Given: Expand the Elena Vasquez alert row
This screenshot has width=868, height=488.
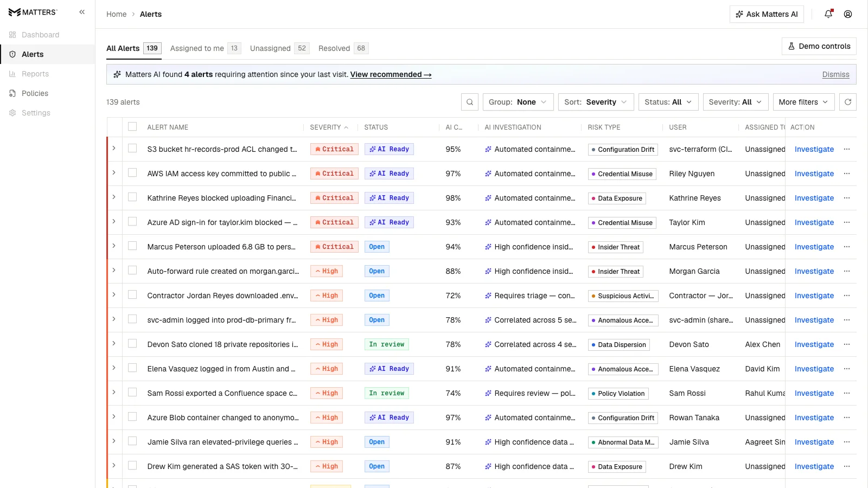Looking at the screenshot, I should pos(114,368).
